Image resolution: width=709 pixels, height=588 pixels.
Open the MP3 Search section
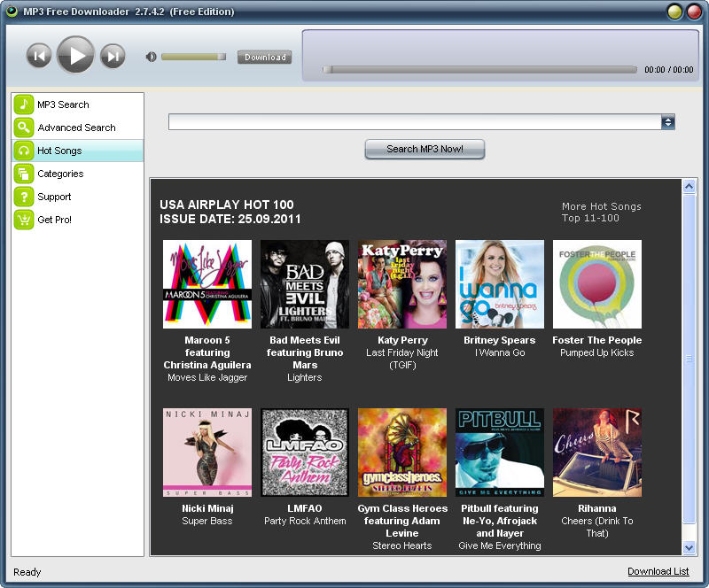pos(77,104)
